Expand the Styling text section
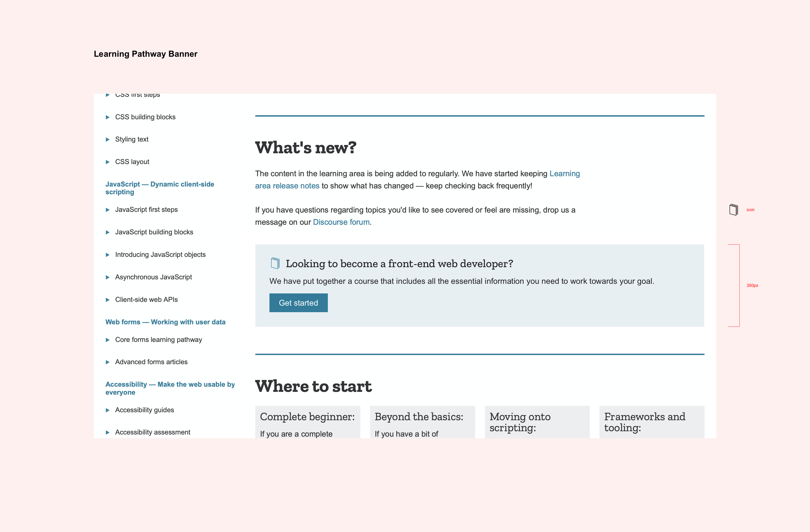810x532 pixels. [x=108, y=139]
